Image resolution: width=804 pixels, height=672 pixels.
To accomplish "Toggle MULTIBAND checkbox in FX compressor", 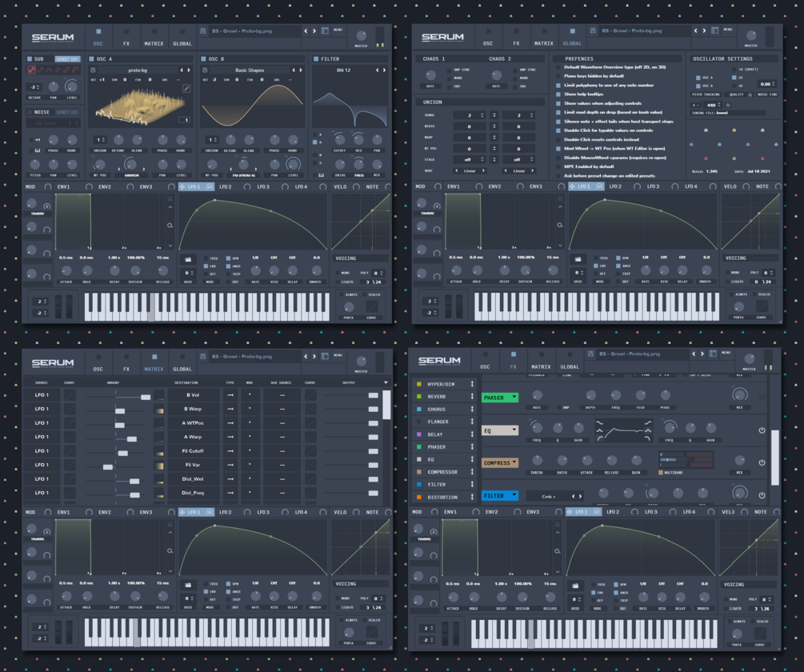I will point(661,473).
